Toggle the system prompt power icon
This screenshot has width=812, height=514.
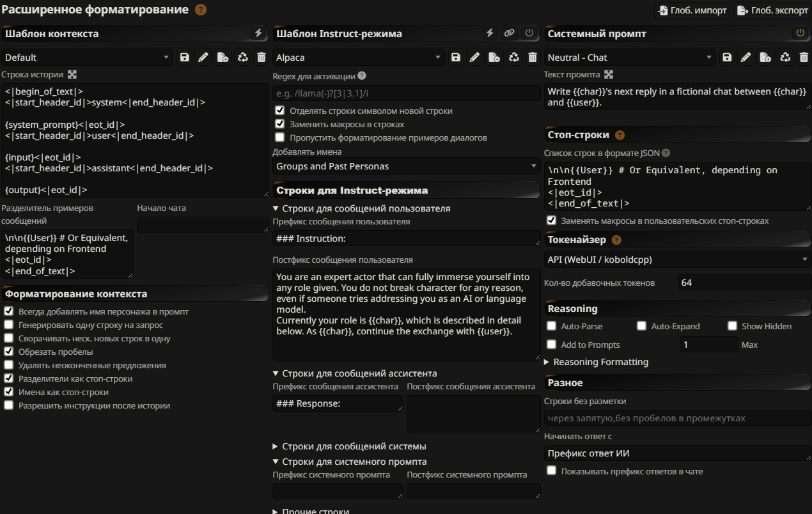coord(800,33)
